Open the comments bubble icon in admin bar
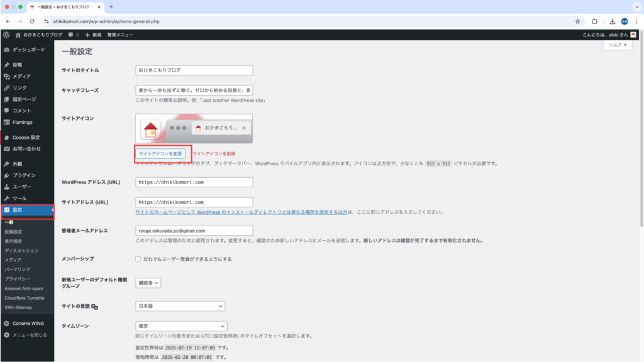The image size is (644, 362). [x=71, y=35]
